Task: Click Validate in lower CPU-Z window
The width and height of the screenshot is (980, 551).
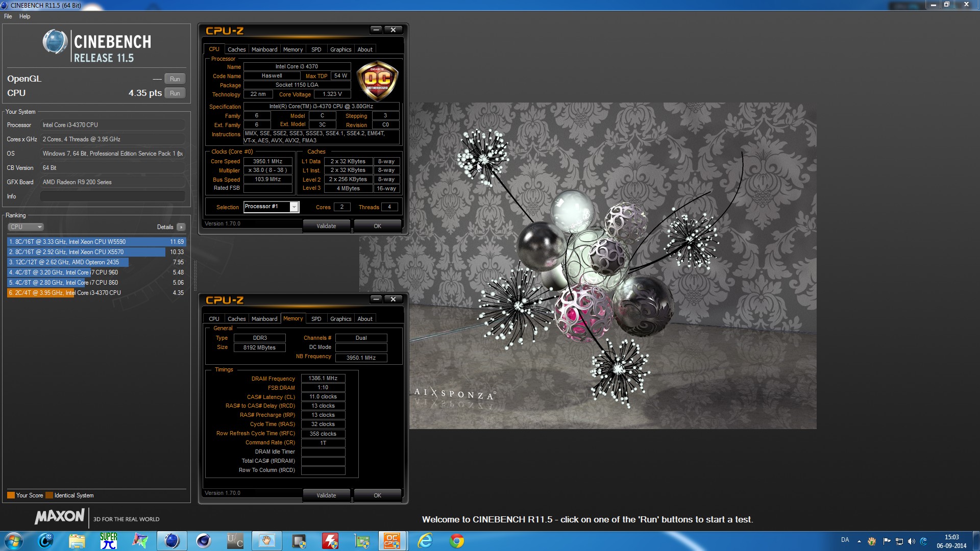Action: click(326, 495)
